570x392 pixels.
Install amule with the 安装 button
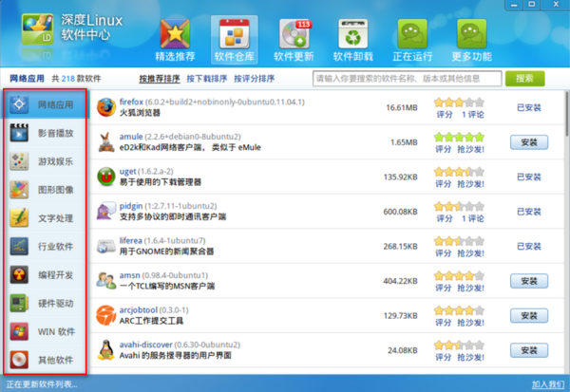529,142
